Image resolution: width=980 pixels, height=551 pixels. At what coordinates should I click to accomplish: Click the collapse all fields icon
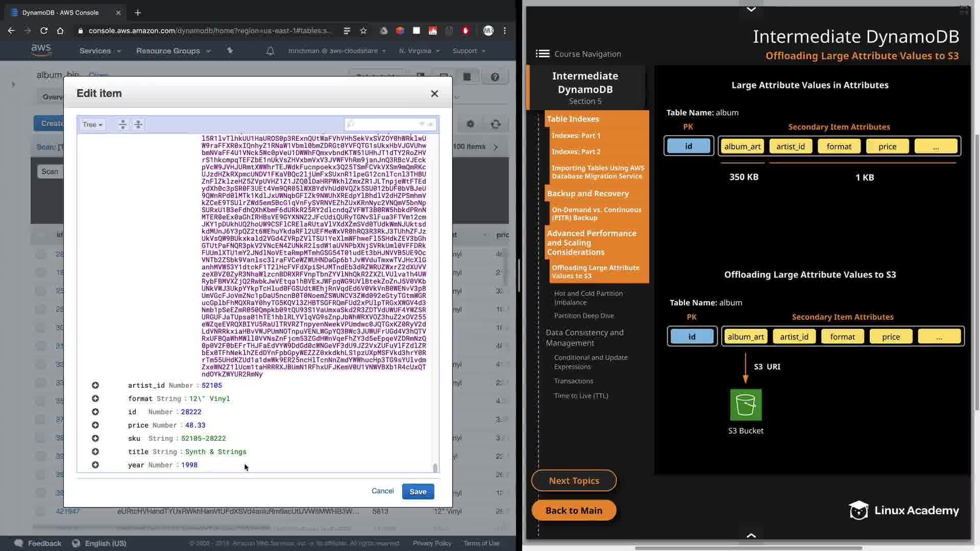[138, 124]
